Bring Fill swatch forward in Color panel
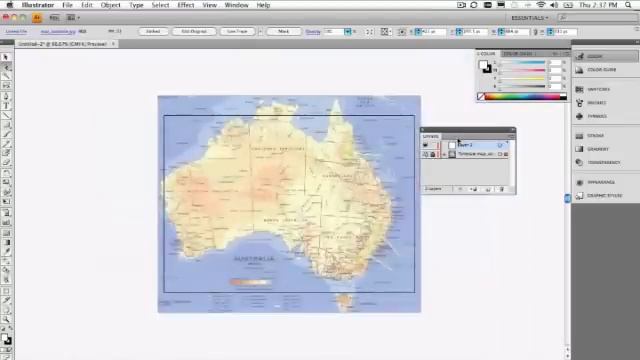 483,65
